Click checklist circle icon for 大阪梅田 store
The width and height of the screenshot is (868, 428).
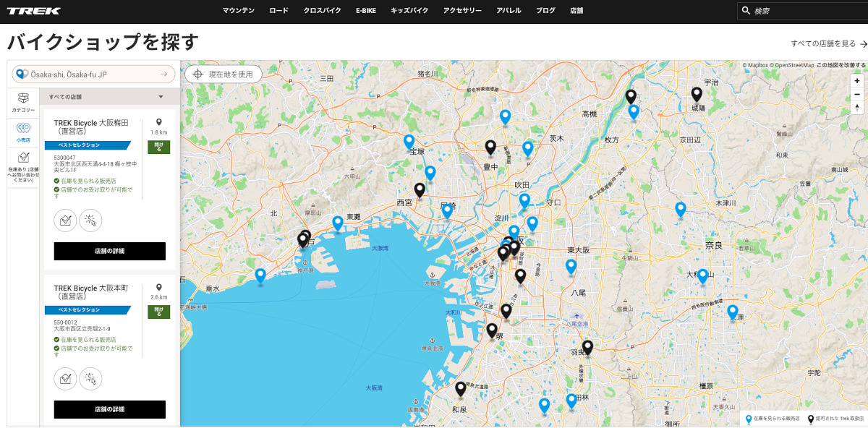tap(66, 220)
